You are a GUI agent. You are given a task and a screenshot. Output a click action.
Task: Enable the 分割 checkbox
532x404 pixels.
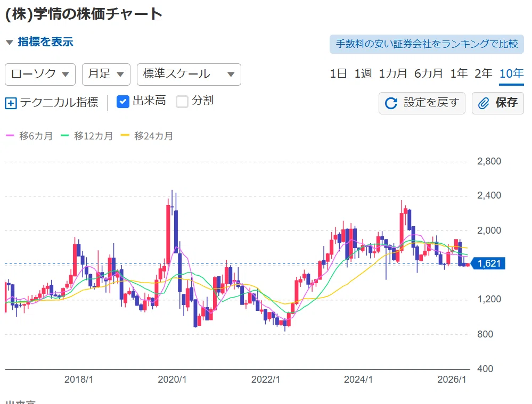click(x=182, y=102)
